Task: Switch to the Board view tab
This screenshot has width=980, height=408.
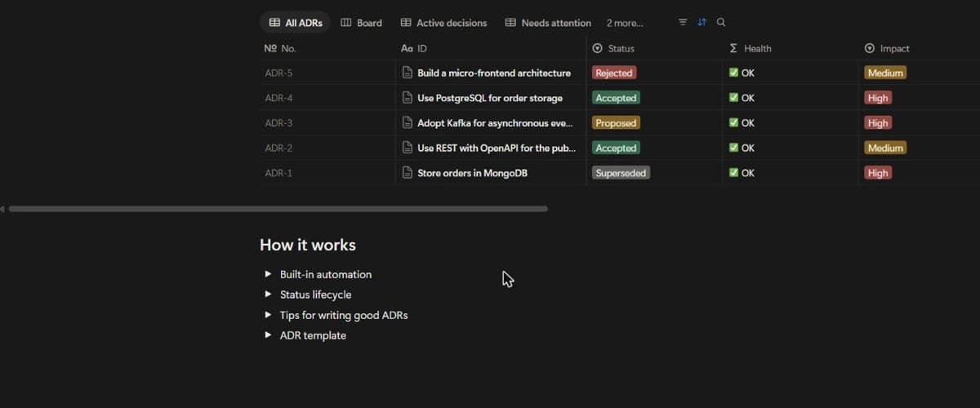Action: tap(361, 23)
